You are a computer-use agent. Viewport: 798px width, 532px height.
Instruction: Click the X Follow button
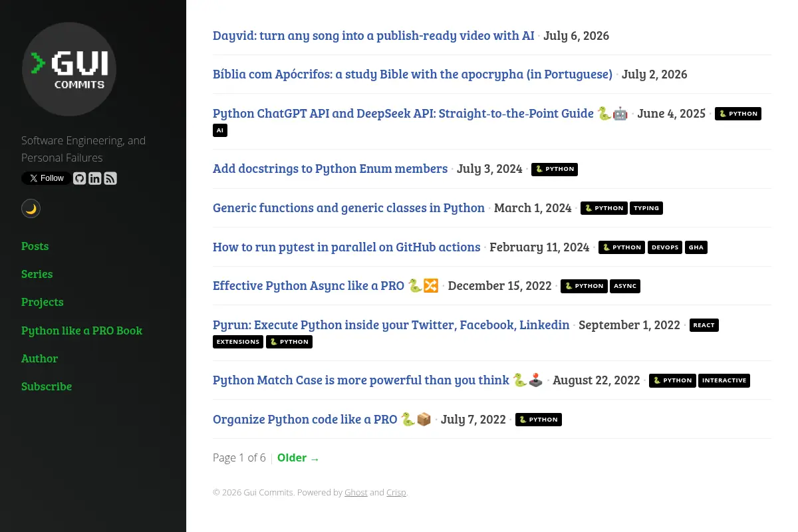[x=46, y=178]
